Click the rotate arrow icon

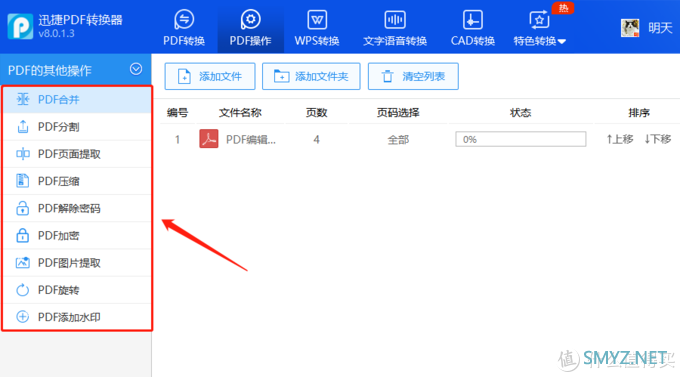23,290
